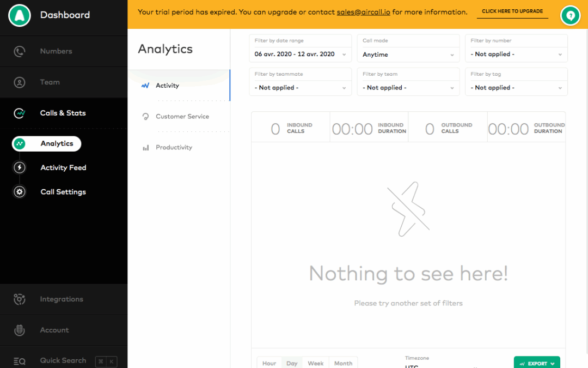Viewport: 588px width, 368px height.
Task: Switch chart granularity to Month
Action: coord(343,363)
